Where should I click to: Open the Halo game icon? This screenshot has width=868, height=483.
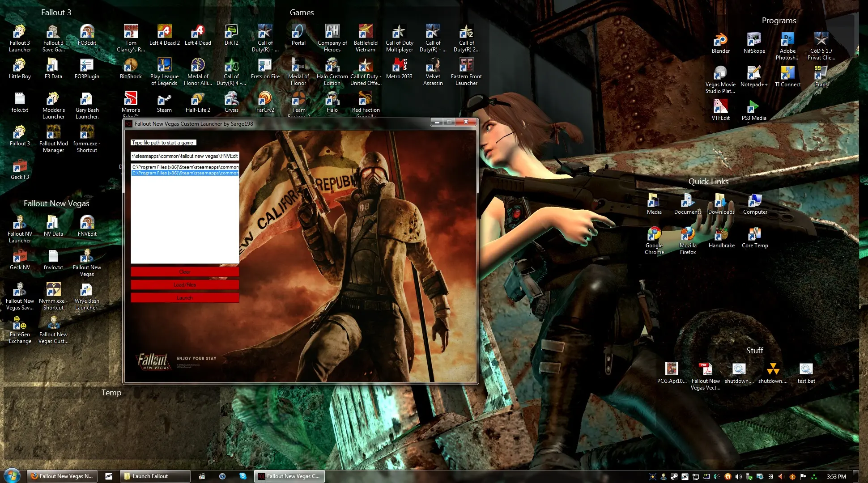[332, 102]
